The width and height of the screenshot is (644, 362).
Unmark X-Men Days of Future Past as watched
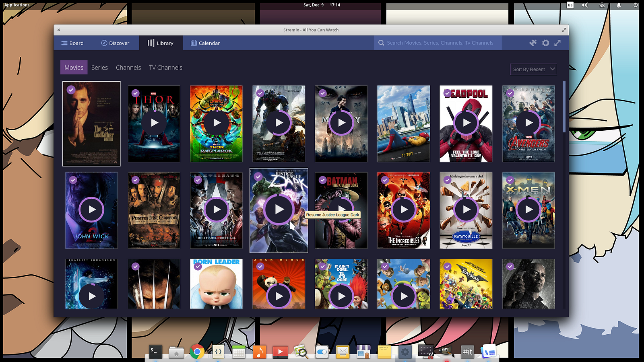point(510,180)
